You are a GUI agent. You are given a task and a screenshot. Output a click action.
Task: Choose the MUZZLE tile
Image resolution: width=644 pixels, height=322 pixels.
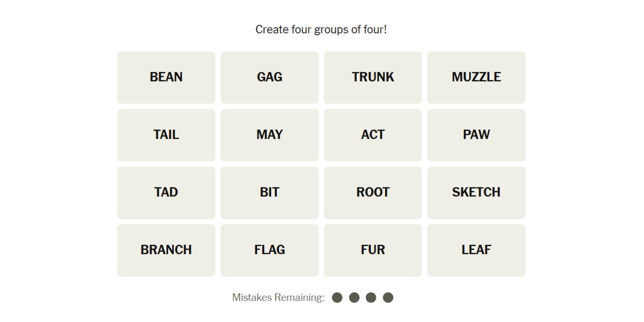point(476,77)
